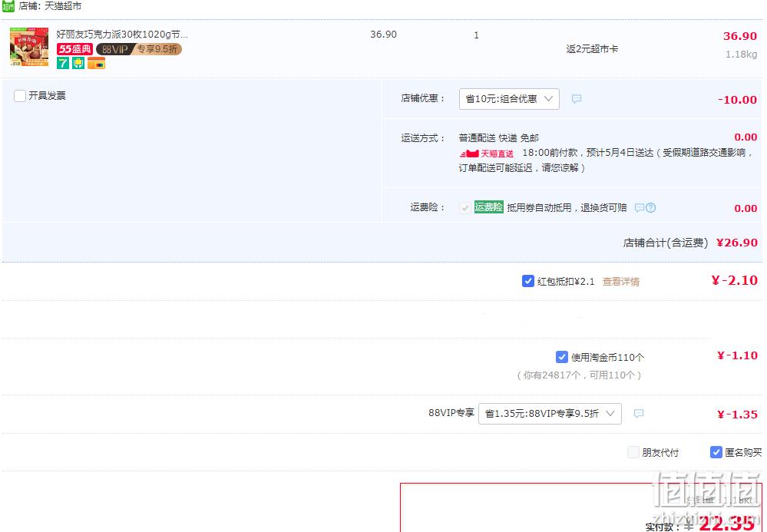Click the 返2元超市卡 text
Viewport: 767px width, 532px height.
[592, 49]
